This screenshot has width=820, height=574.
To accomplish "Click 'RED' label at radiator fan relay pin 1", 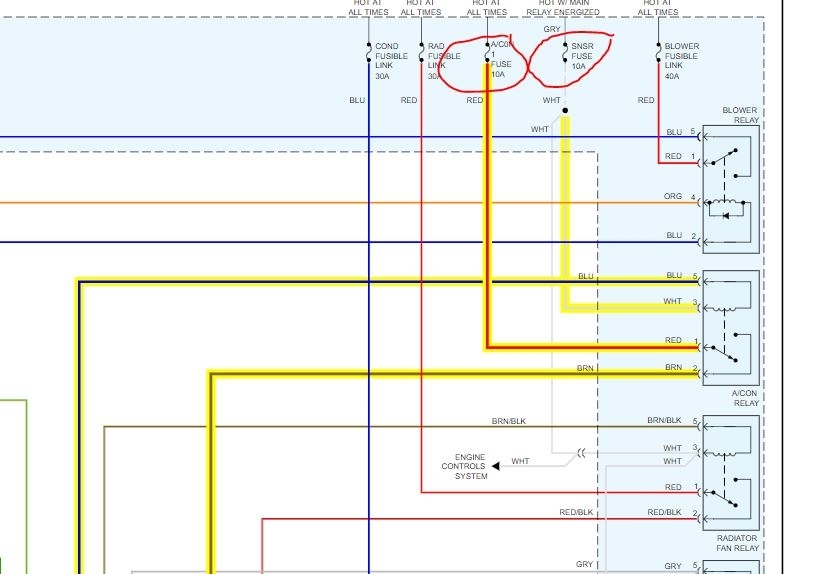I will [674, 487].
